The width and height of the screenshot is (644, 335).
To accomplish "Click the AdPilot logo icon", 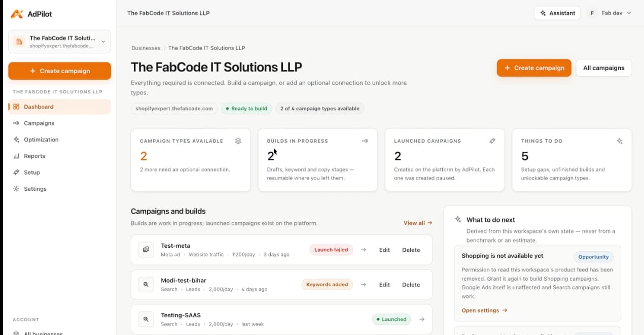I will [17, 14].
